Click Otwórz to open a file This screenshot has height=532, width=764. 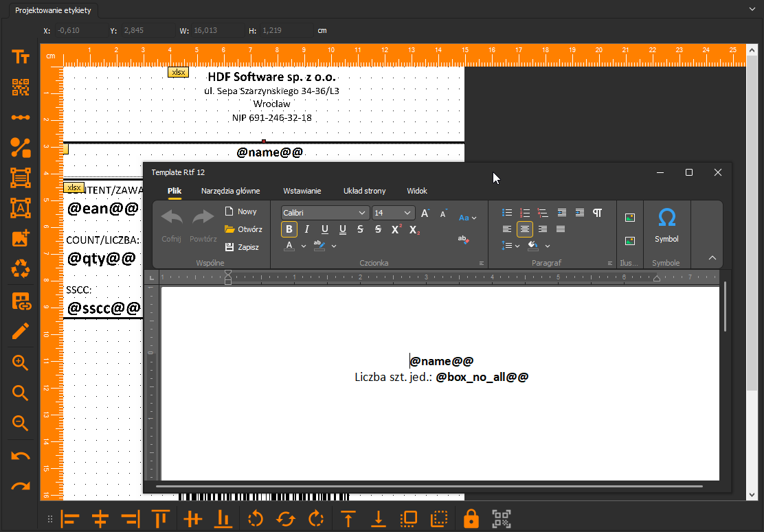click(244, 229)
